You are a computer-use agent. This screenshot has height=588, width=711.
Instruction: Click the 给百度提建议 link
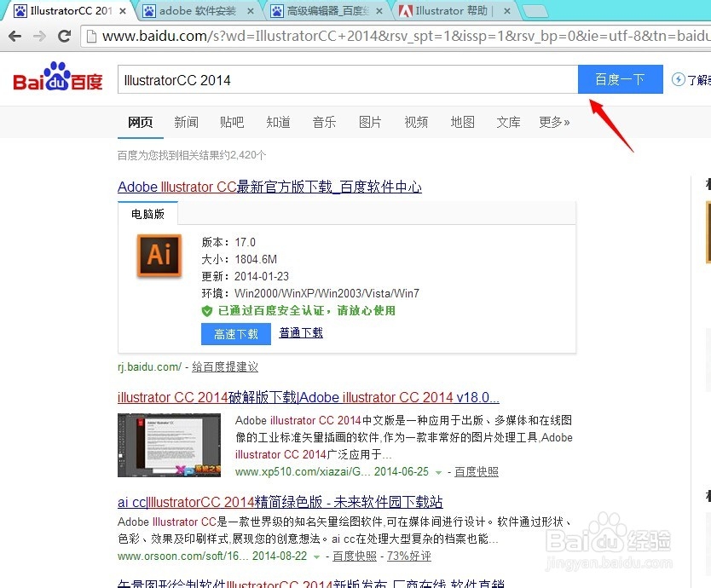click(225, 366)
